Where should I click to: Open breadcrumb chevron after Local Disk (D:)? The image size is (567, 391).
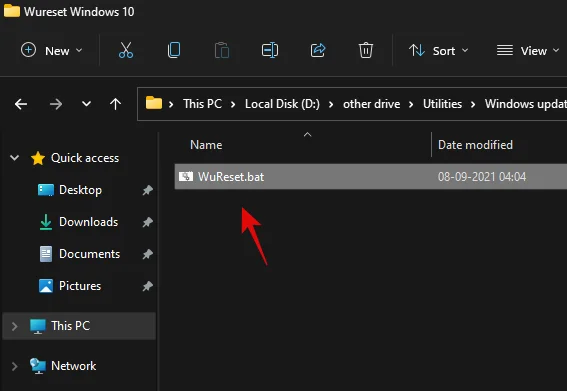point(331,105)
